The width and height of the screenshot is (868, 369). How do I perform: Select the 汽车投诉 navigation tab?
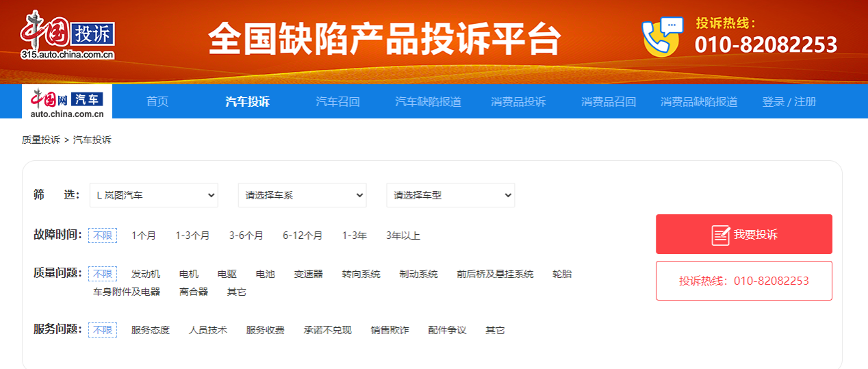[x=248, y=102]
